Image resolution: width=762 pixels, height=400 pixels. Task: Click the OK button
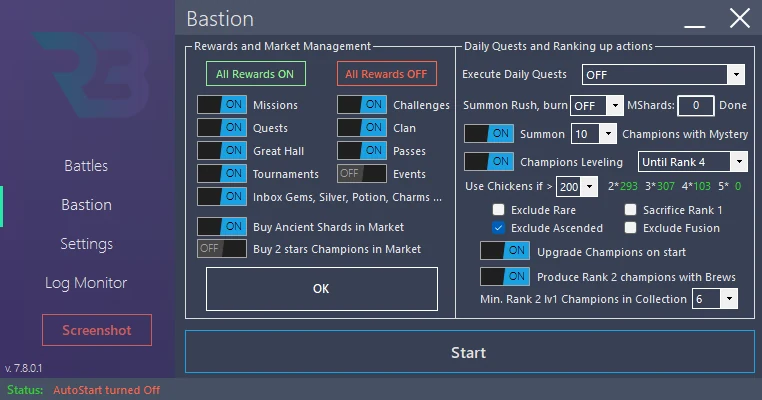pyautogui.click(x=322, y=289)
